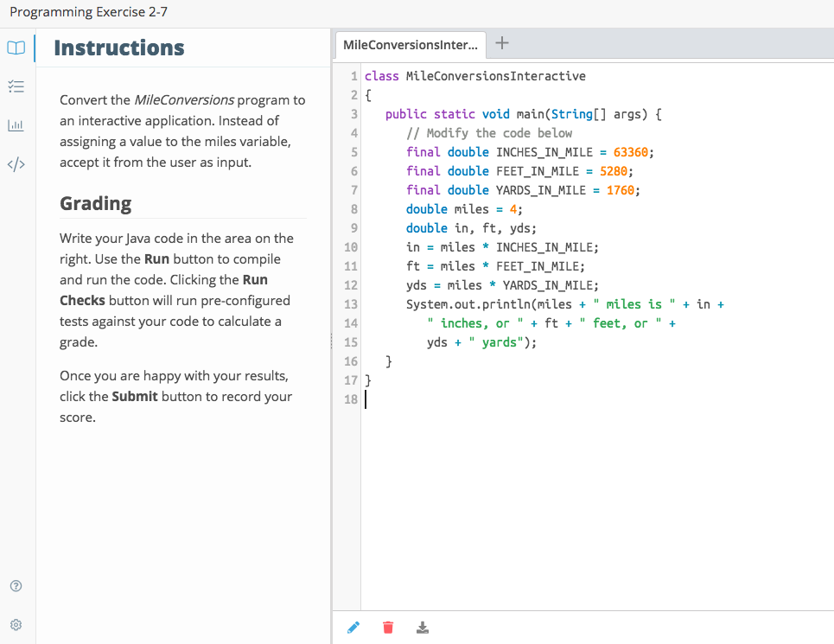
Task: Click the Programming Exercise 2-7 title
Action: click(89, 12)
